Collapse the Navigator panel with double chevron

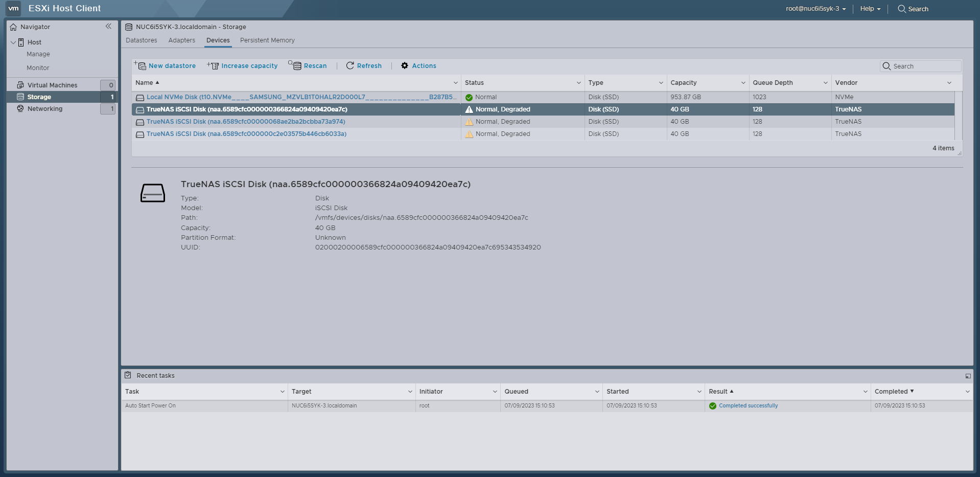(108, 26)
